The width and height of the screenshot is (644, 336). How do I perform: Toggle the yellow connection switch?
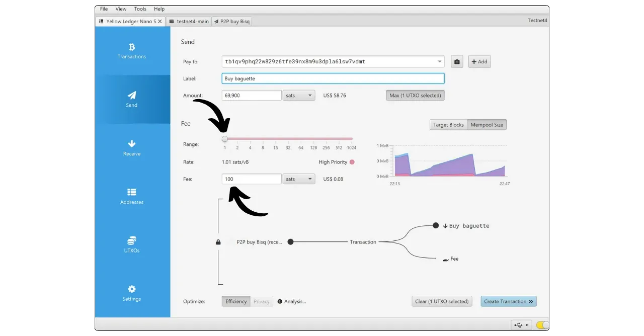(x=542, y=325)
